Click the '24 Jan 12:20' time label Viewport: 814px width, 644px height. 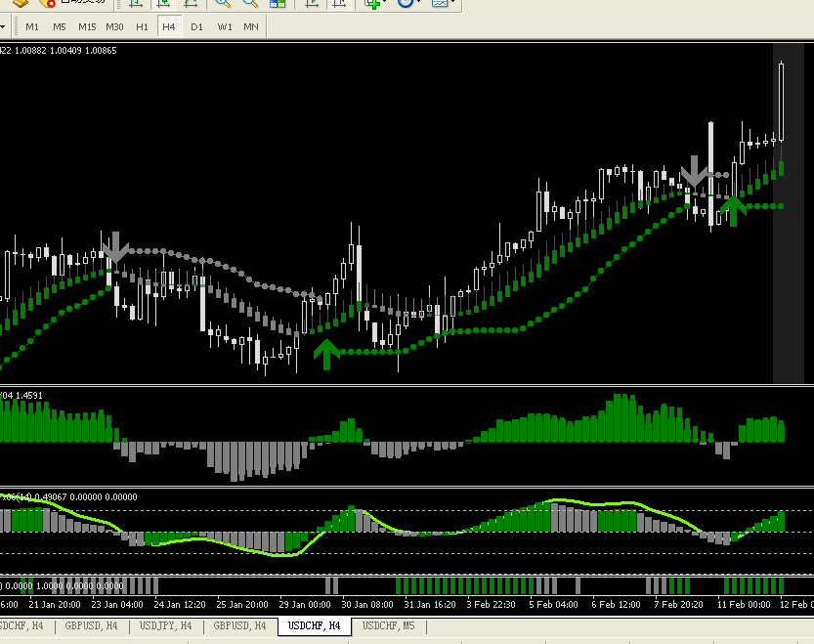(180, 605)
